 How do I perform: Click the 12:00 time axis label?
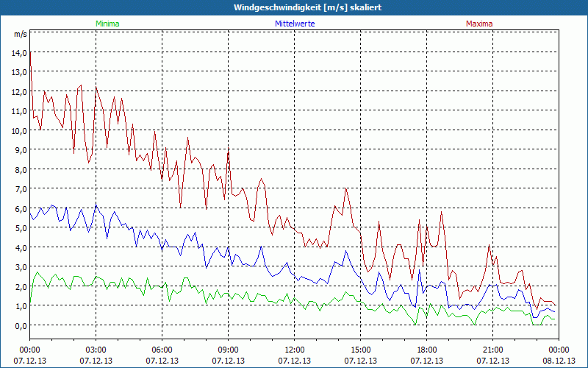pos(295,350)
